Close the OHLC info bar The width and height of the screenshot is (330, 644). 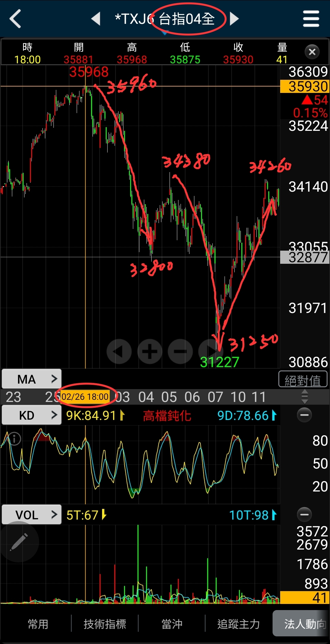click(312, 52)
